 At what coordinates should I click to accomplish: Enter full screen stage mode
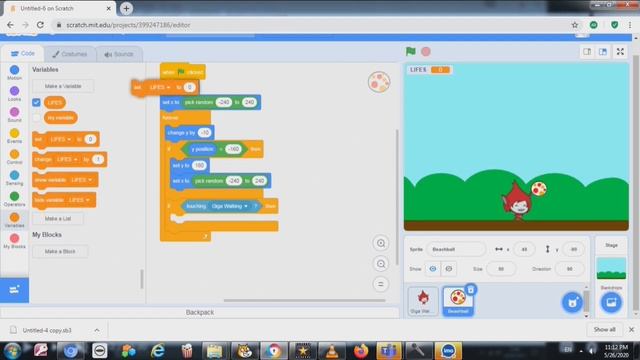[x=620, y=51]
